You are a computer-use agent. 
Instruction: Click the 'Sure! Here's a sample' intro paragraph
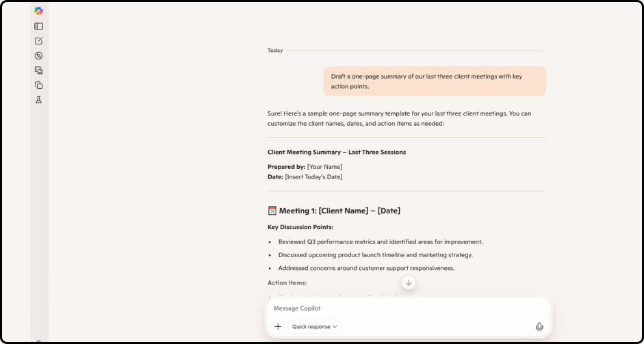[x=399, y=118]
